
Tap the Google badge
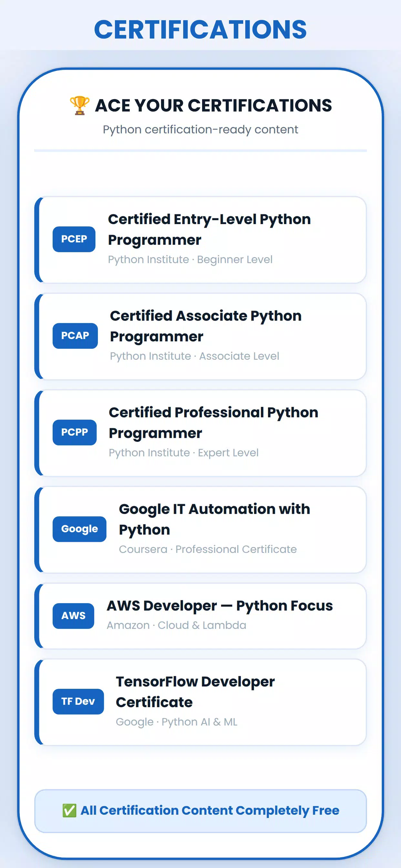79,529
